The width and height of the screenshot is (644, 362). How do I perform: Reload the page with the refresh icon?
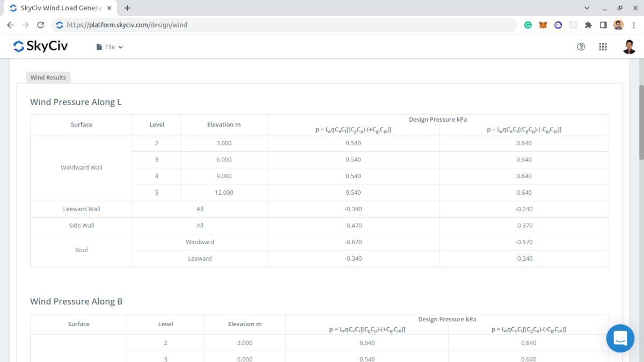coord(40,25)
